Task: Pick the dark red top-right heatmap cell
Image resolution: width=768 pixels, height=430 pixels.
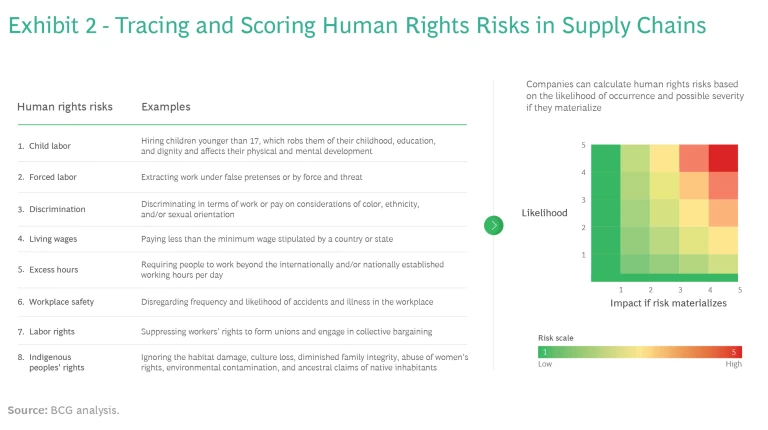Action: [723, 158]
